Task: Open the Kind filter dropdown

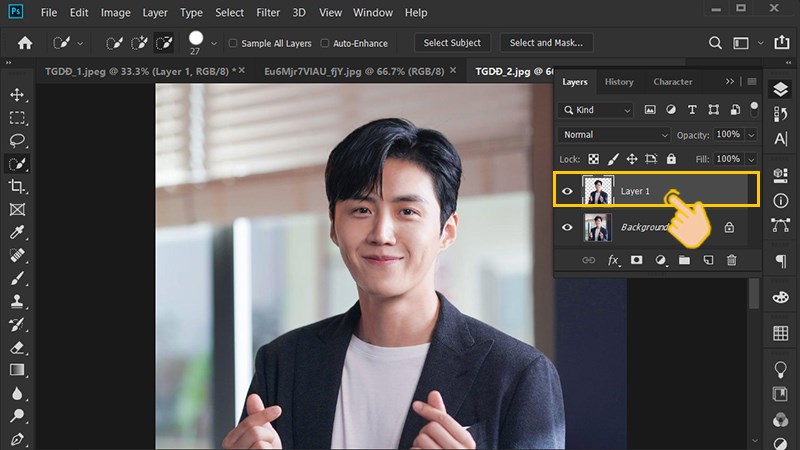Action: tap(595, 110)
